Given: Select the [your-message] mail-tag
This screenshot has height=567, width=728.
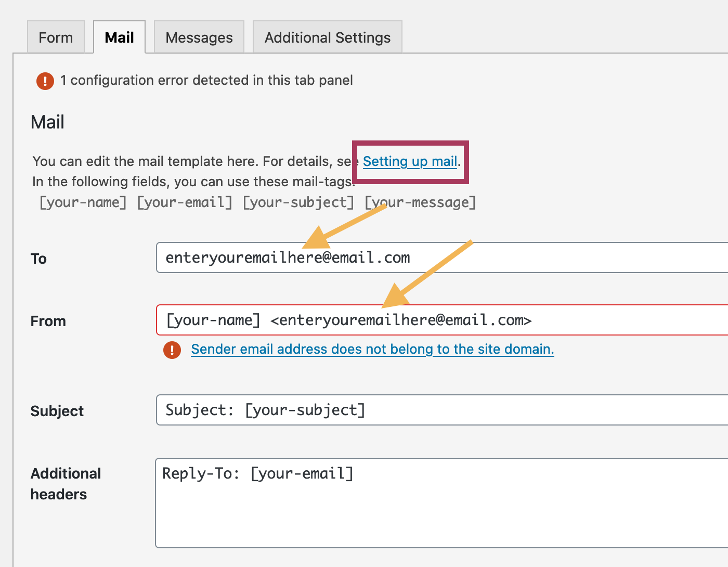Looking at the screenshot, I should click(420, 202).
